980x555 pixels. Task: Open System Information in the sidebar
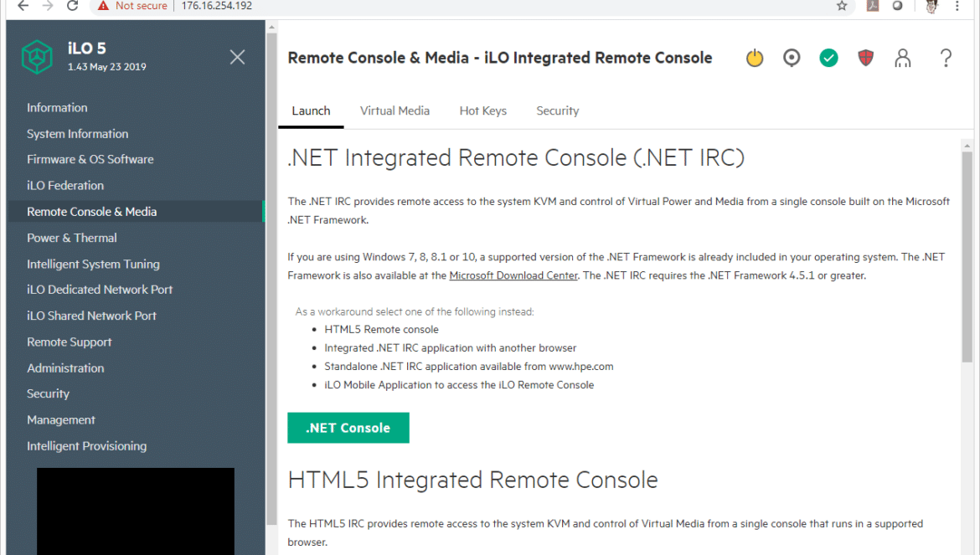point(78,134)
